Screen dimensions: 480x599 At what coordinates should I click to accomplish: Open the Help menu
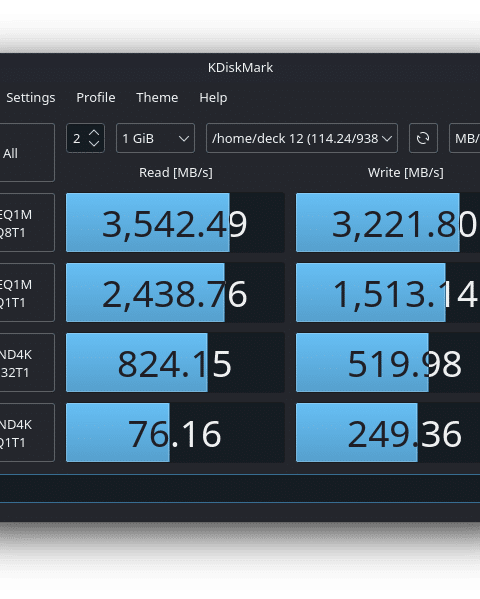213,97
